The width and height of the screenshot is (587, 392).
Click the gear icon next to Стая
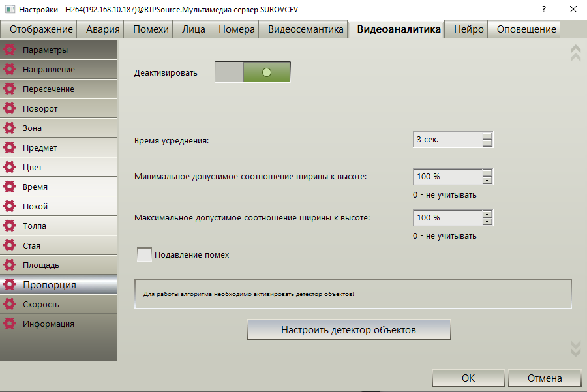[9, 245]
